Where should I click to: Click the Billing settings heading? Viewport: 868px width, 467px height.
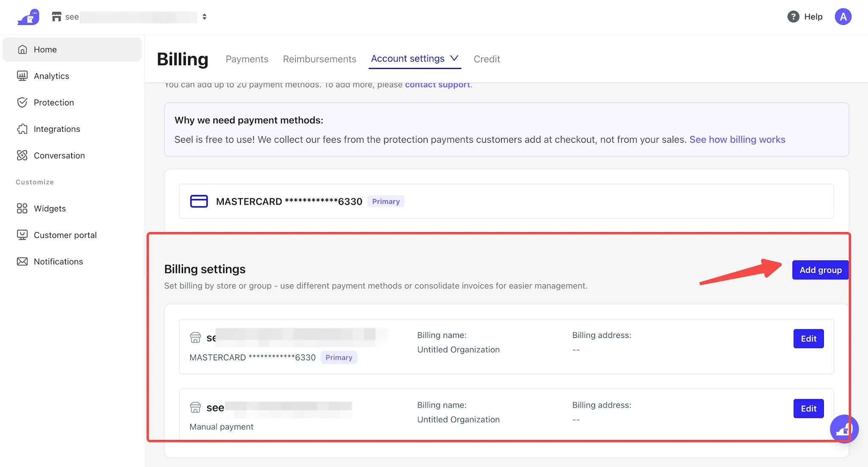coord(205,269)
